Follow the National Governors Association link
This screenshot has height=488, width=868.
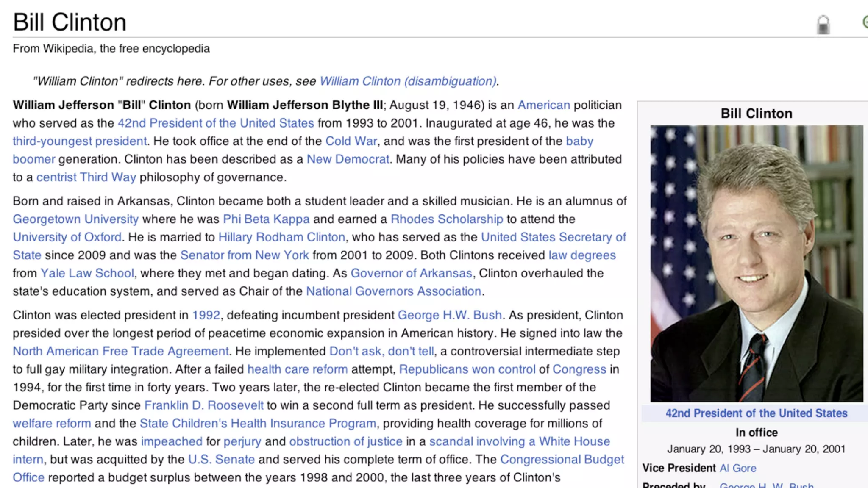point(393,291)
